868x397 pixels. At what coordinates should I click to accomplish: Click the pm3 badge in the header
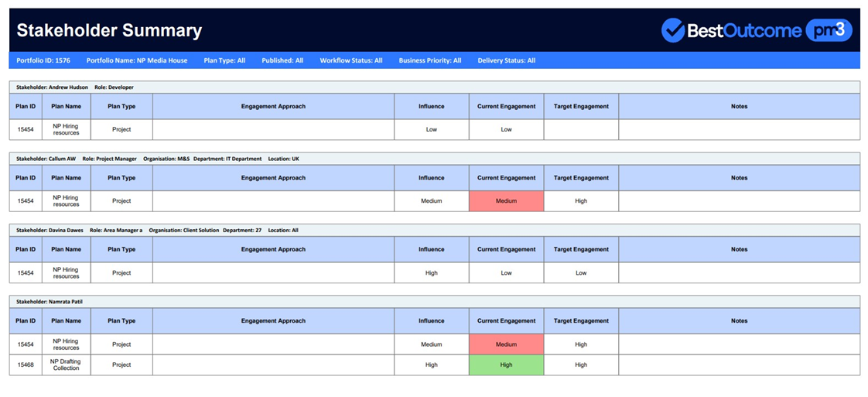point(829,30)
